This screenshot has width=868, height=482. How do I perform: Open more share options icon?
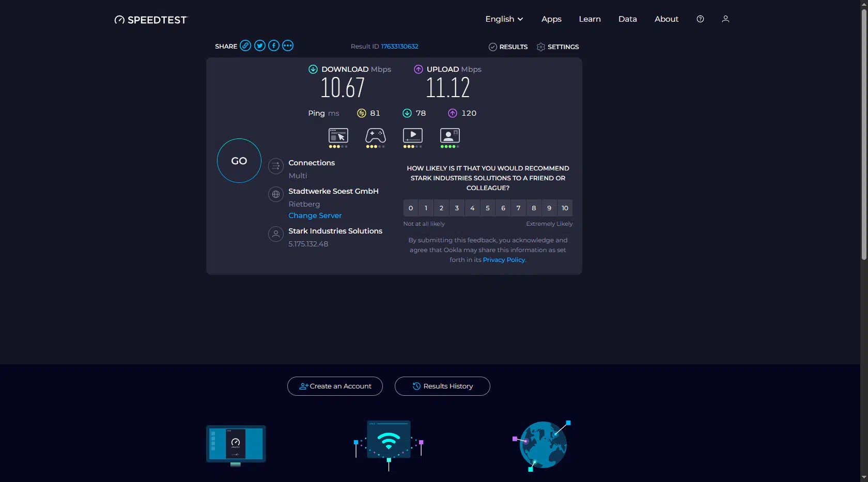tap(288, 45)
